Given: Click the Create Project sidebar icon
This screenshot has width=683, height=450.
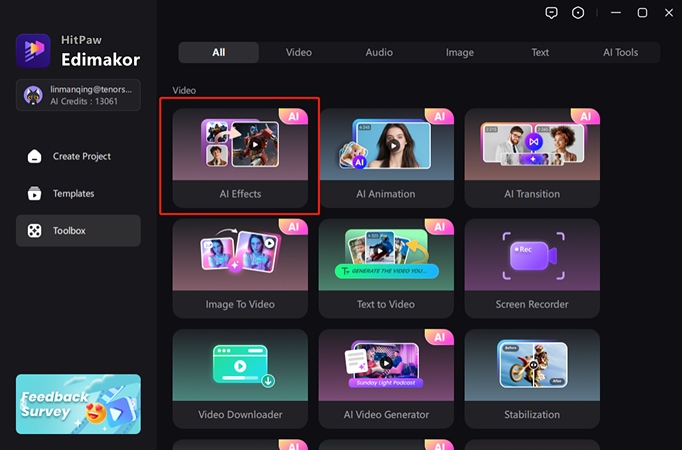Looking at the screenshot, I should click(x=35, y=157).
